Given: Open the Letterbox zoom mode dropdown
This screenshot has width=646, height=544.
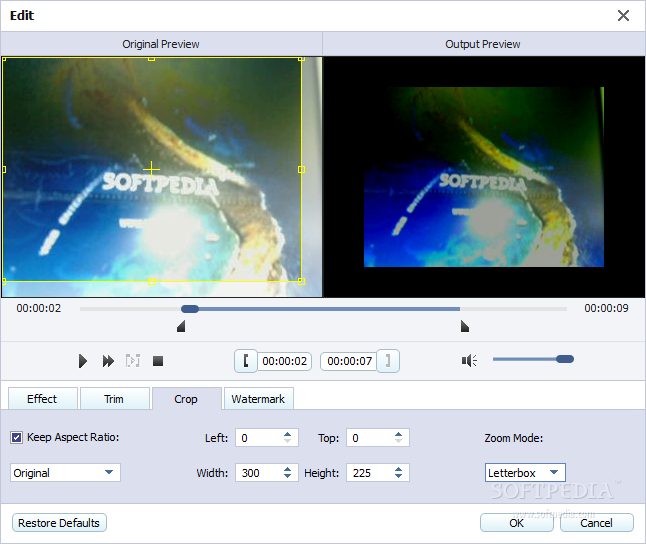Looking at the screenshot, I should [525, 473].
